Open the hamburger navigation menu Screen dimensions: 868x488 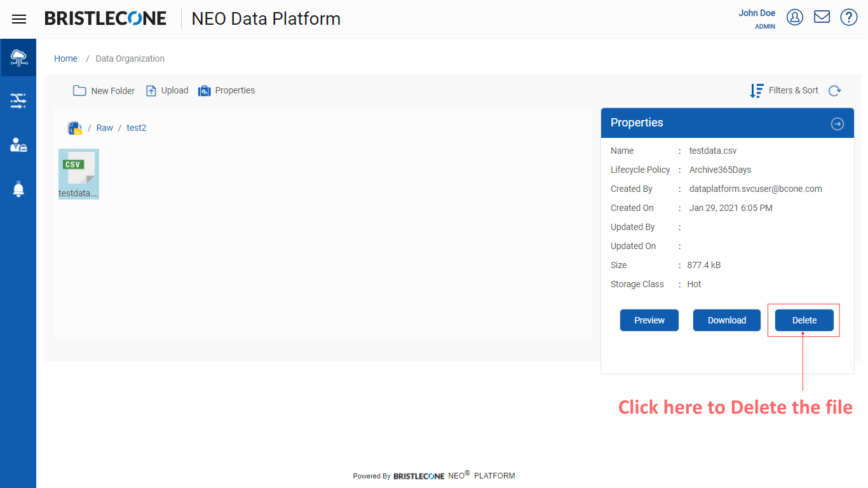click(19, 19)
